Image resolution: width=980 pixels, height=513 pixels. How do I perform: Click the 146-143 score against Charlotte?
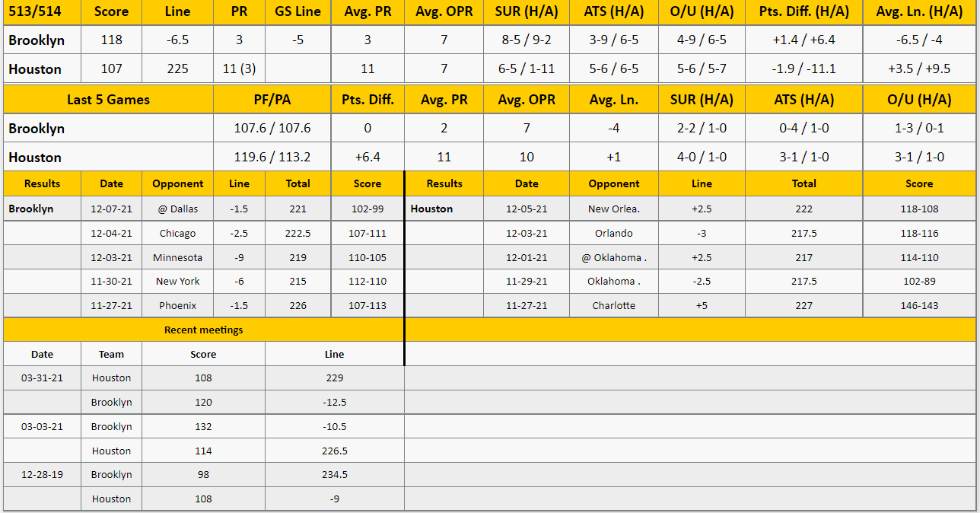[918, 305]
